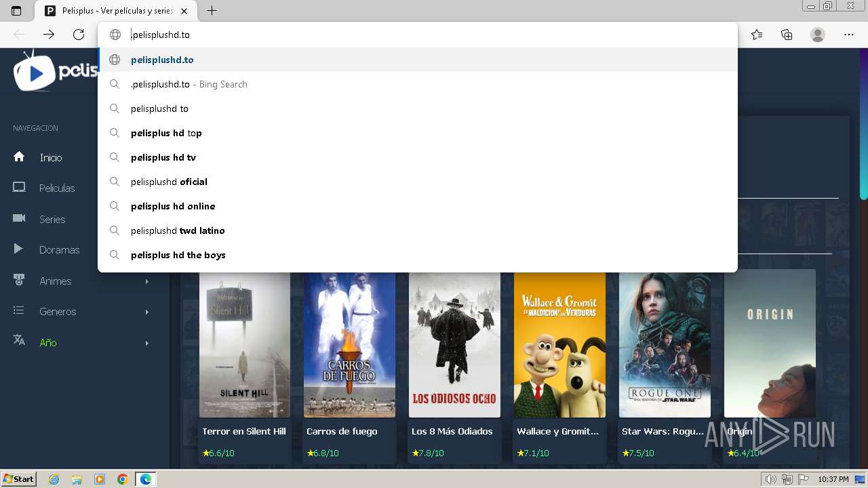Choose 'pelisplushd twd latino' suggestion

coord(418,230)
